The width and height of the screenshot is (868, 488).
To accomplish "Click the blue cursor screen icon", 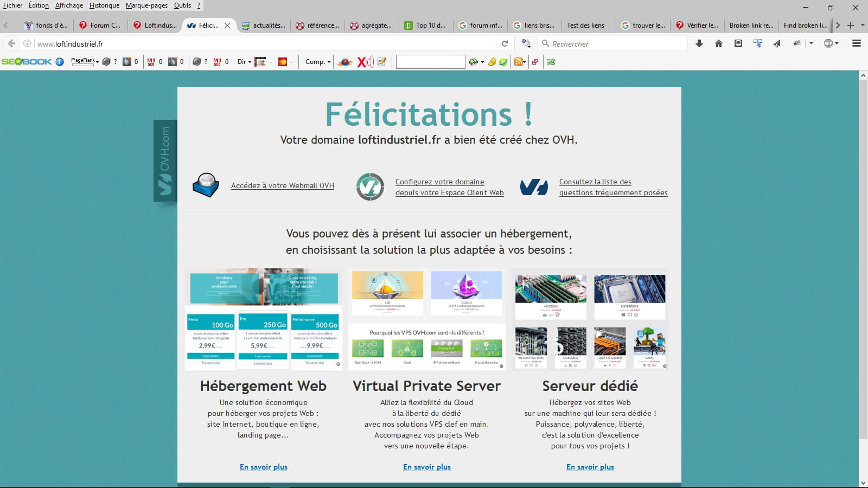I will tap(758, 43).
